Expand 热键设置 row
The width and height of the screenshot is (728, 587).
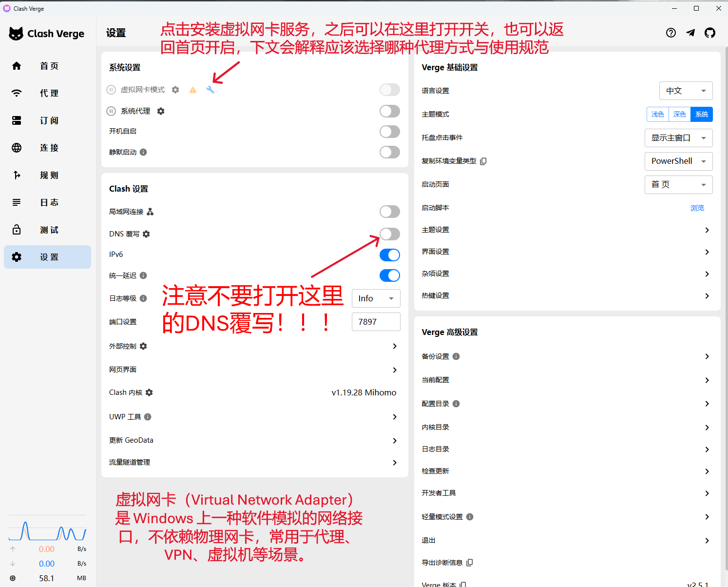tap(567, 296)
